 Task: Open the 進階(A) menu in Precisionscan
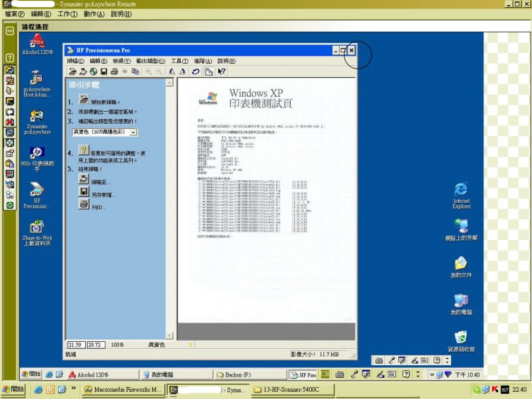(x=203, y=61)
